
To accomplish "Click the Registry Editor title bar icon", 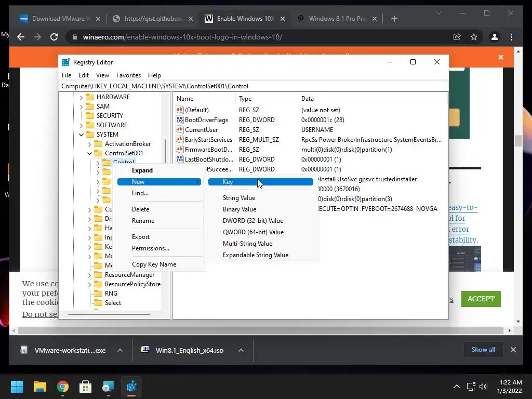I will (66, 62).
